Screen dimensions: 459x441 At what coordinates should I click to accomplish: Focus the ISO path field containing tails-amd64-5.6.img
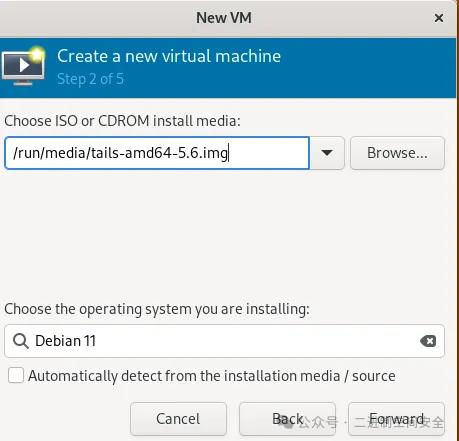(x=157, y=153)
